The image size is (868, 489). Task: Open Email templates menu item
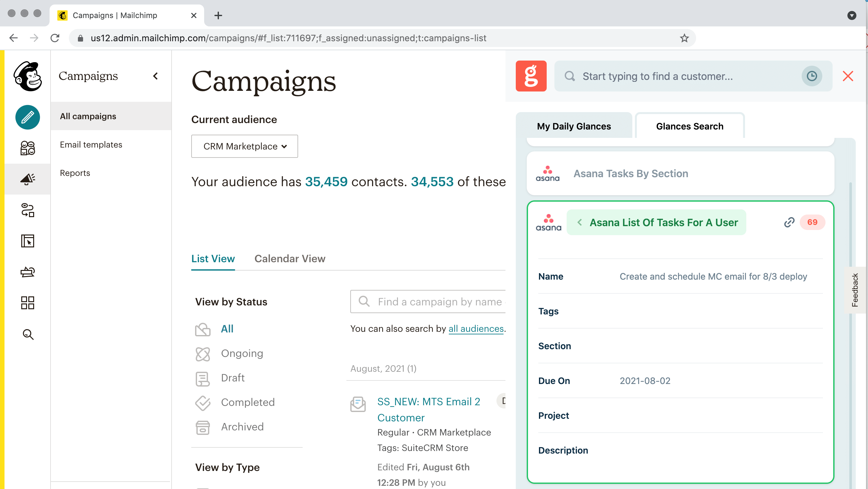coord(91,144)
